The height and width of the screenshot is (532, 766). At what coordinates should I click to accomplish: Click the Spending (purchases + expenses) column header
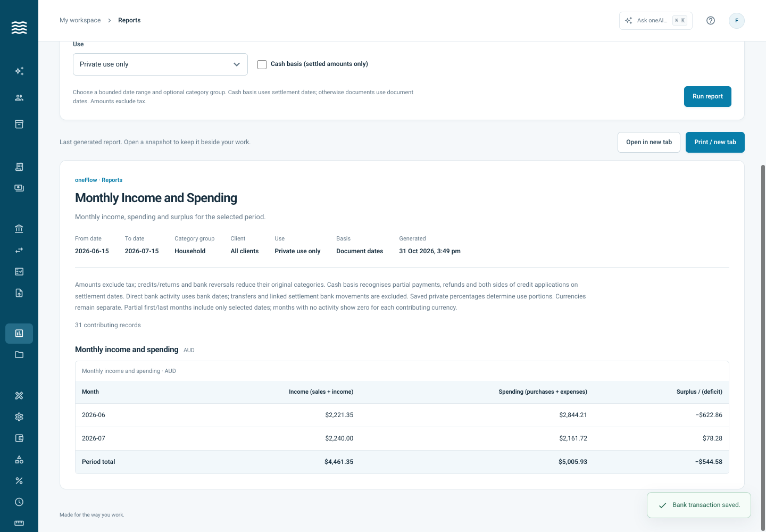[x=543, y=392]
